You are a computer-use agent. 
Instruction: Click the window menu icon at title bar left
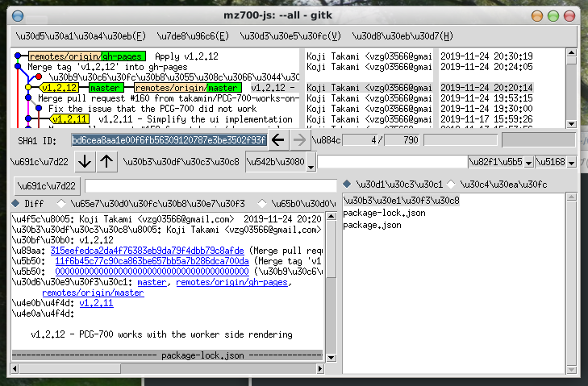point(18,16)
